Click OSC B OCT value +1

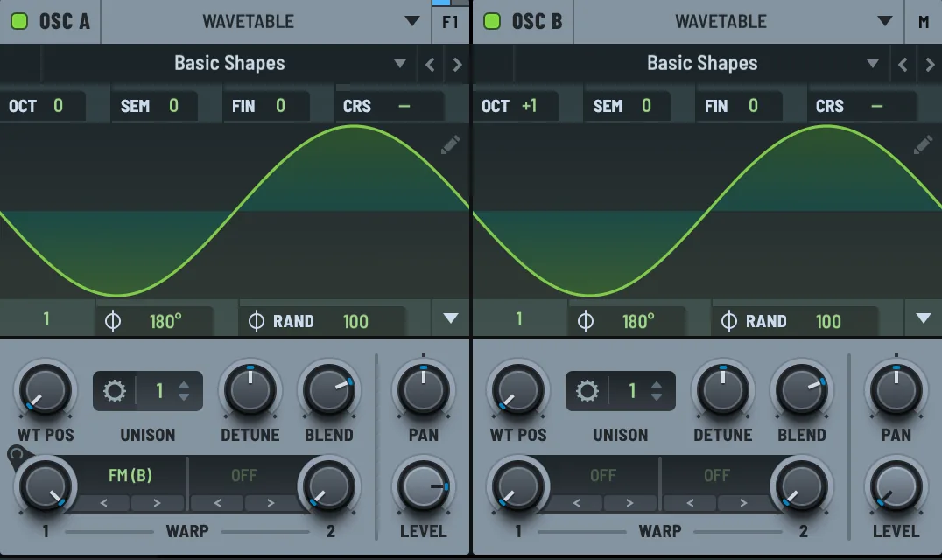click(530, 106)
